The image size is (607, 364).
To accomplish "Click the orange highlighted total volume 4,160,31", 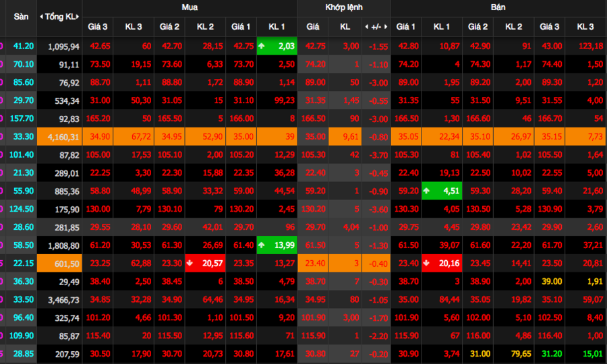I will [x=59, y=138].
